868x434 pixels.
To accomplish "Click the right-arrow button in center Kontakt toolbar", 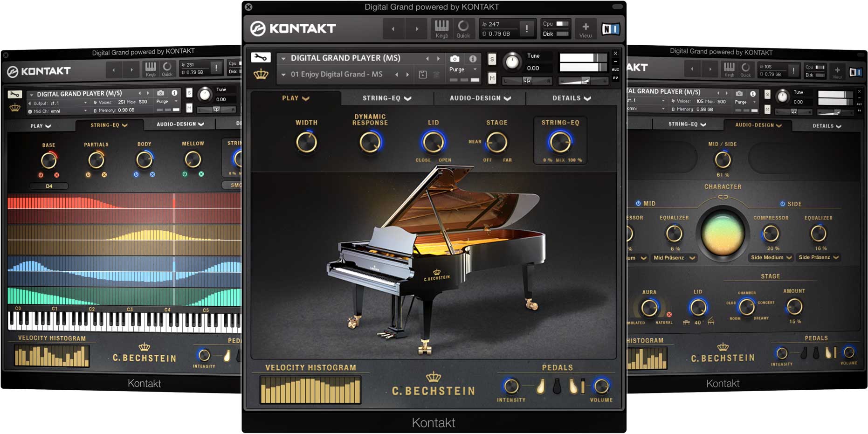I will (x=417, y=29).
